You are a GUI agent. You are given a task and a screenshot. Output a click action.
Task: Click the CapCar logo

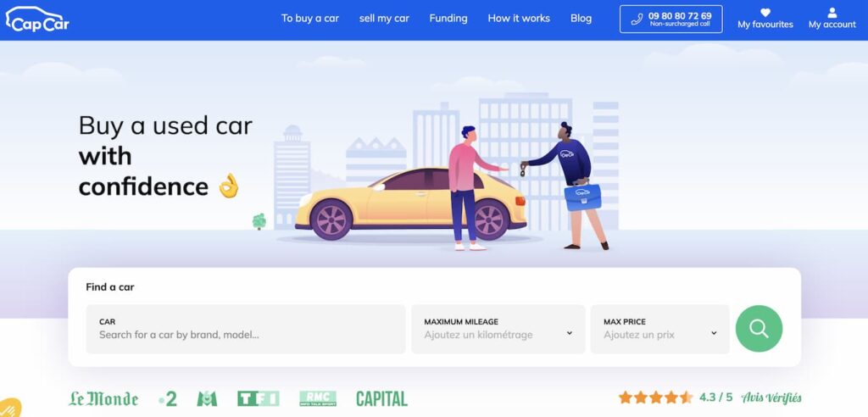coord(37,19)
